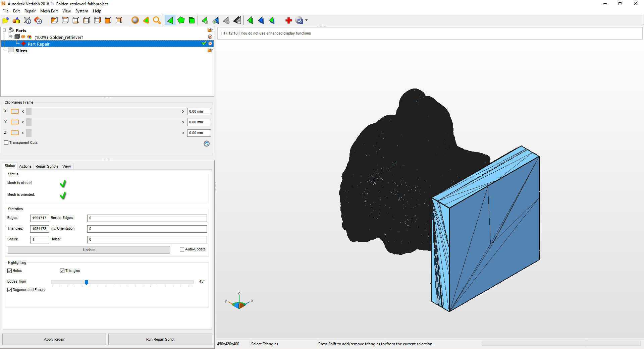Activate the green pentagon Select Surfaces tool

click(181, 20)
